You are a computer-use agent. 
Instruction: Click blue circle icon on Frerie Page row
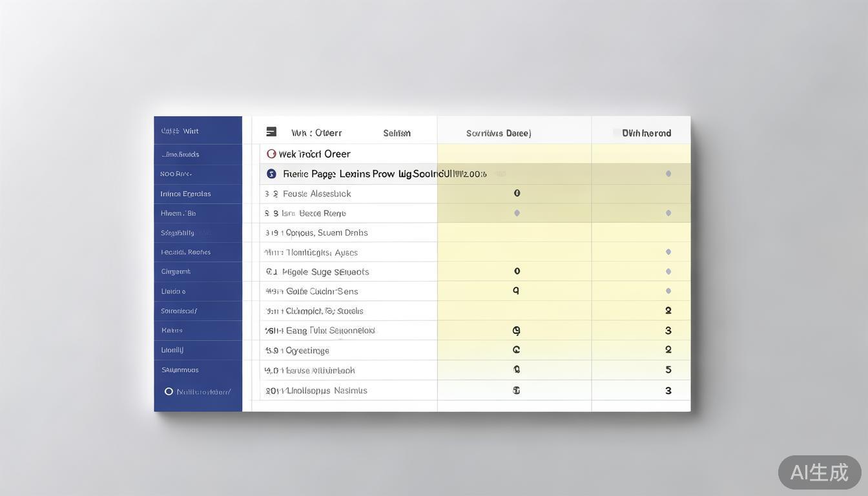(271, 174)
